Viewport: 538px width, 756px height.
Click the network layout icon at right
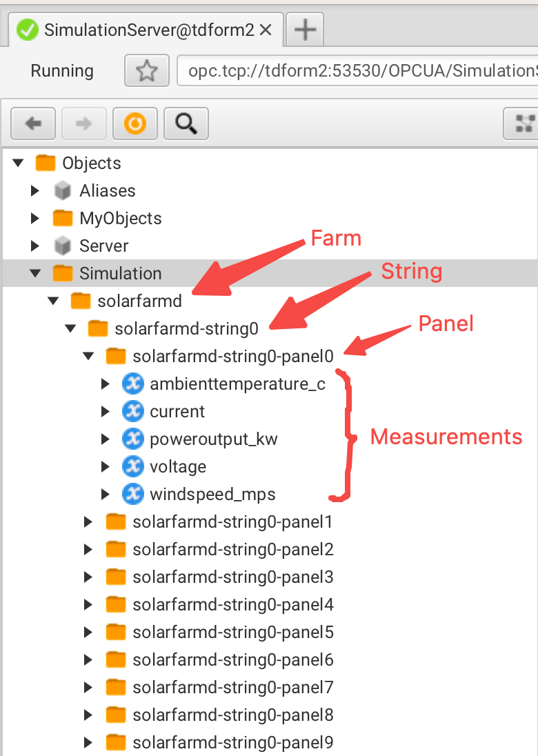point(526,123)
